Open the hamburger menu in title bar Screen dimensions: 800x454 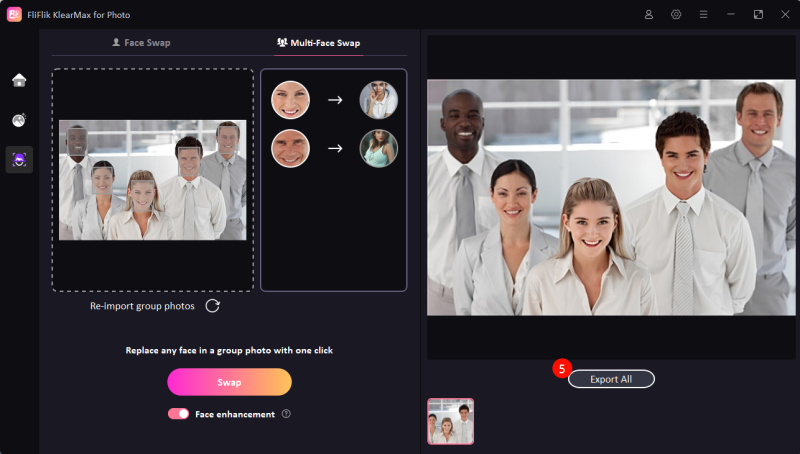pos(704,15)
